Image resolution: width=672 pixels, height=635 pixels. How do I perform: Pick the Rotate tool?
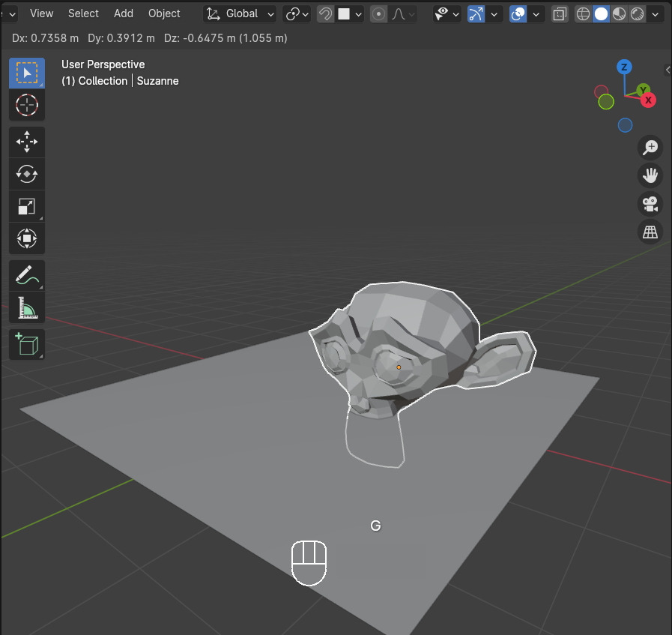coord(26,174)
